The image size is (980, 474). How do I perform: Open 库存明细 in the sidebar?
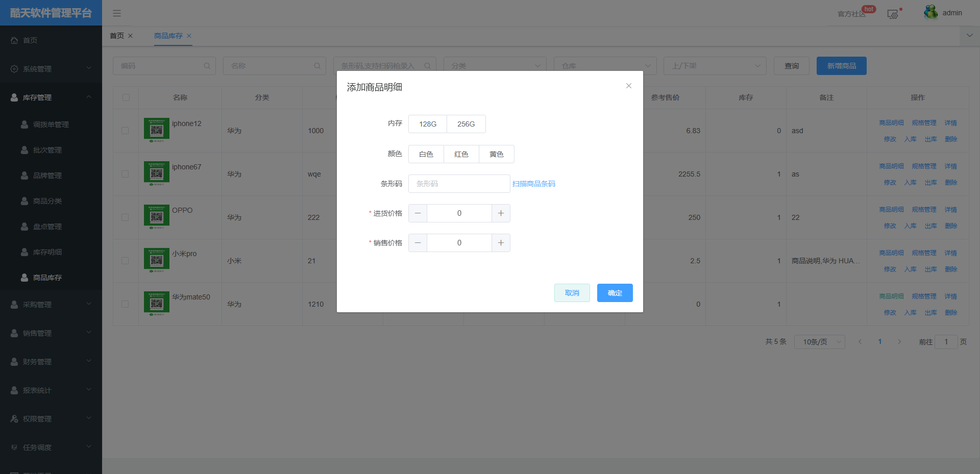click(x=47, y=252)
